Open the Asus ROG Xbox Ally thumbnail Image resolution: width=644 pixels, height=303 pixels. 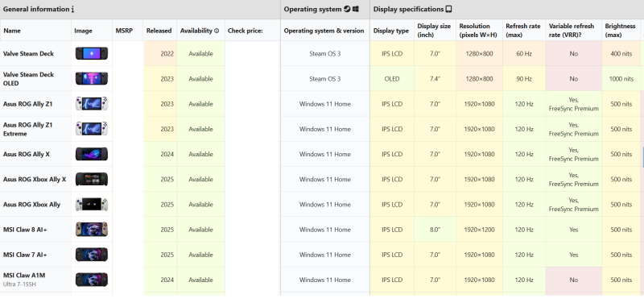(92, 205)
